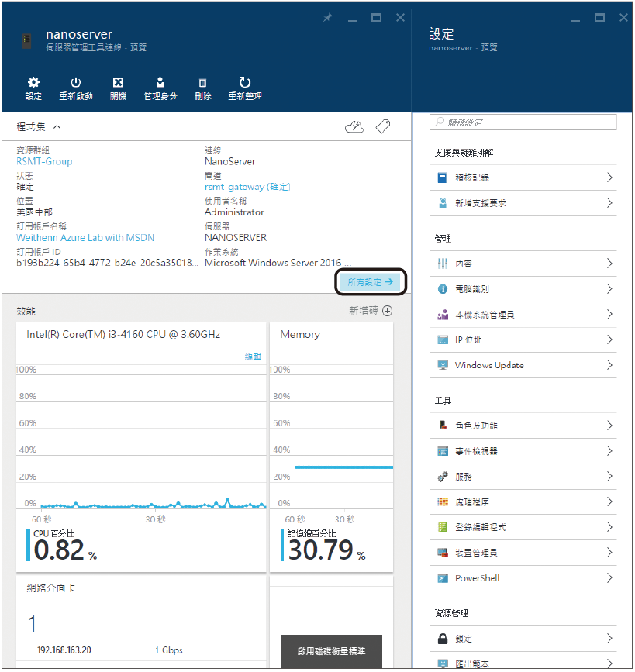Click the 處理程序 icon

[443, 501]
